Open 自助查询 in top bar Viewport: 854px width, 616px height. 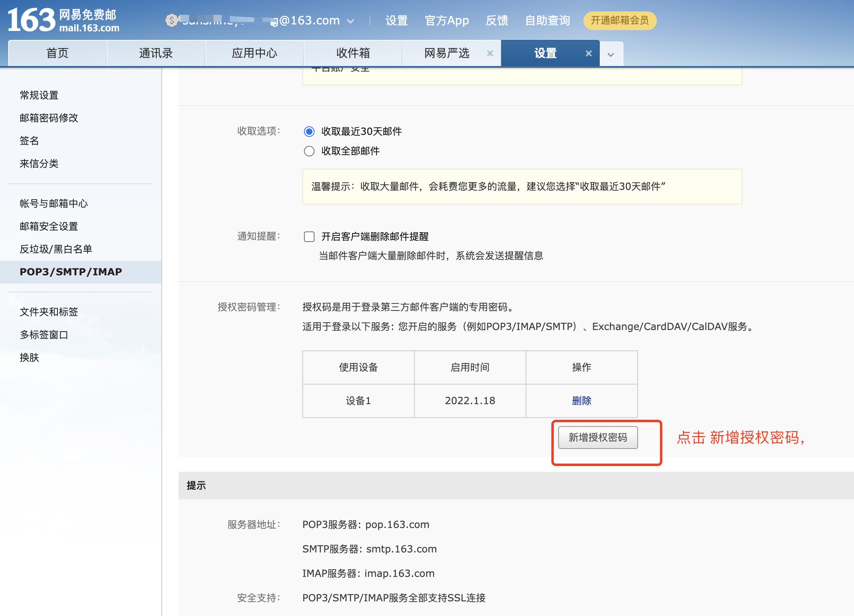click(x=547, y=20)
